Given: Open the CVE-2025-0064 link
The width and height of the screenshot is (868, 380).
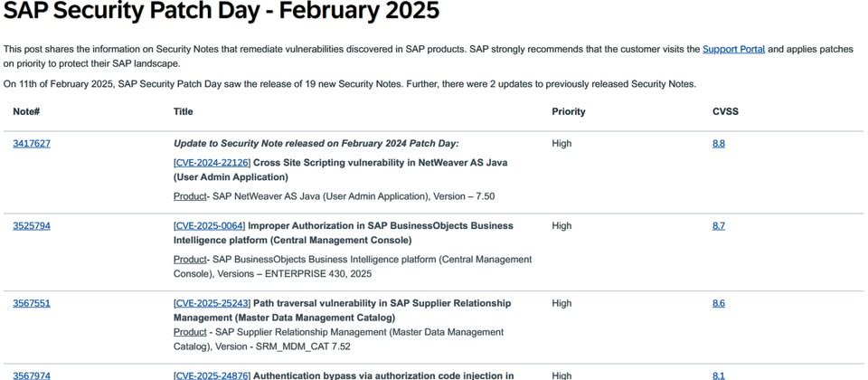Looking at the screenshot, I should point(209,226).
